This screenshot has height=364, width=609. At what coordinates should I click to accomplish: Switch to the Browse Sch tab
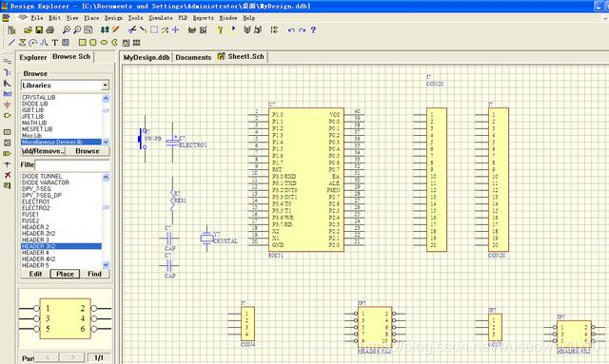[71, 57]
